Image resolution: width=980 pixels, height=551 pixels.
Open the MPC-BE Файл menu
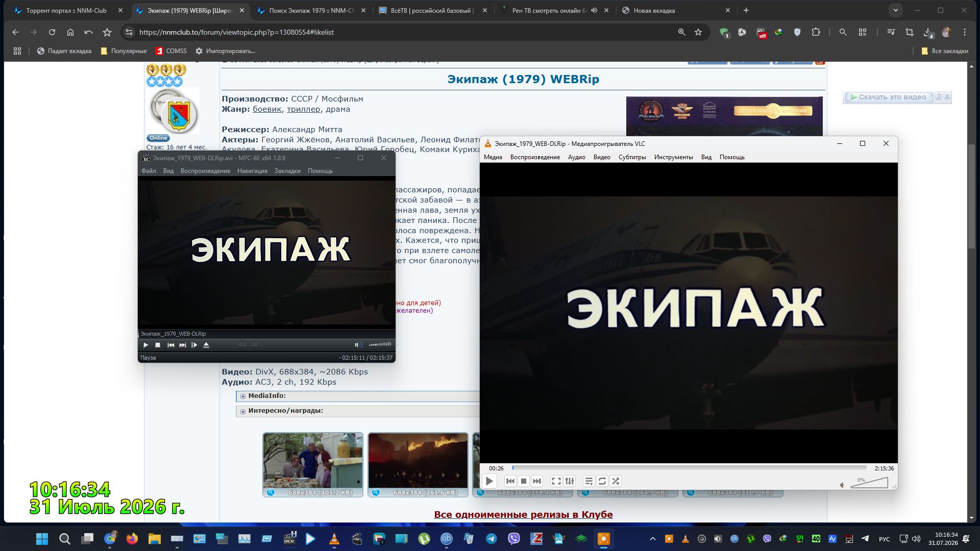click(149, 171)
